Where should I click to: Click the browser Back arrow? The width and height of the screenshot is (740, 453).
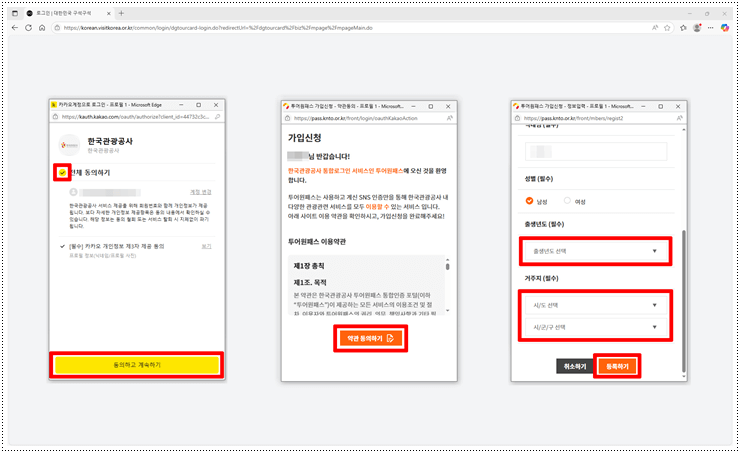[15, 28]
